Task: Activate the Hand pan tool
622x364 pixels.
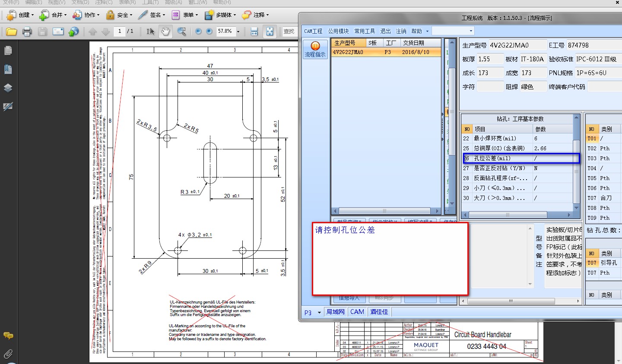Action: coord(166,32)
